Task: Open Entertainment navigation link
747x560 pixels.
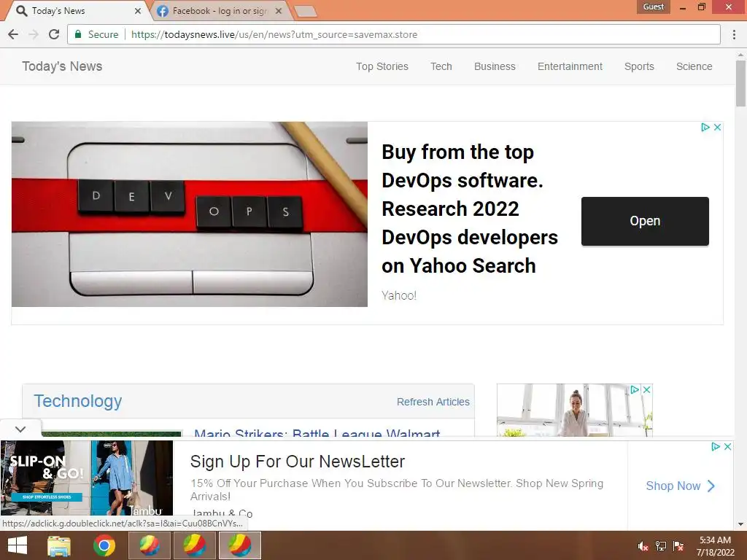Action: point(570,66)
